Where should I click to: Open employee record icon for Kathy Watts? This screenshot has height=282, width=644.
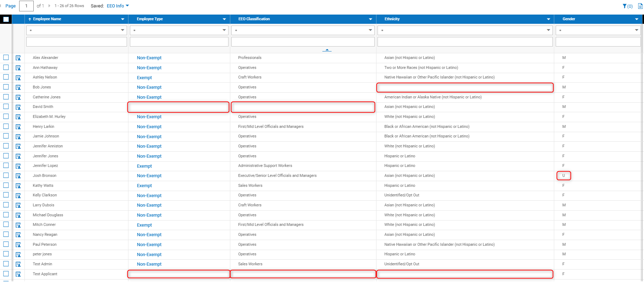click(x=18, y=186)
